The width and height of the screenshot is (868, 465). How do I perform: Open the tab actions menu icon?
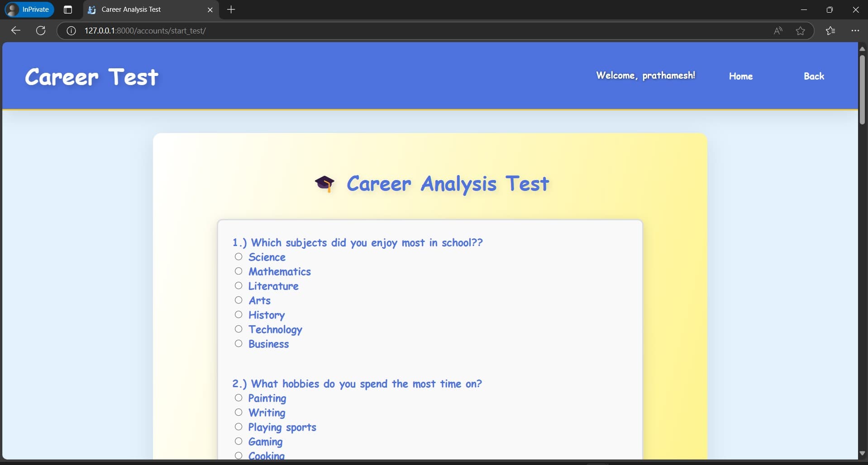(x=68, y=9)
